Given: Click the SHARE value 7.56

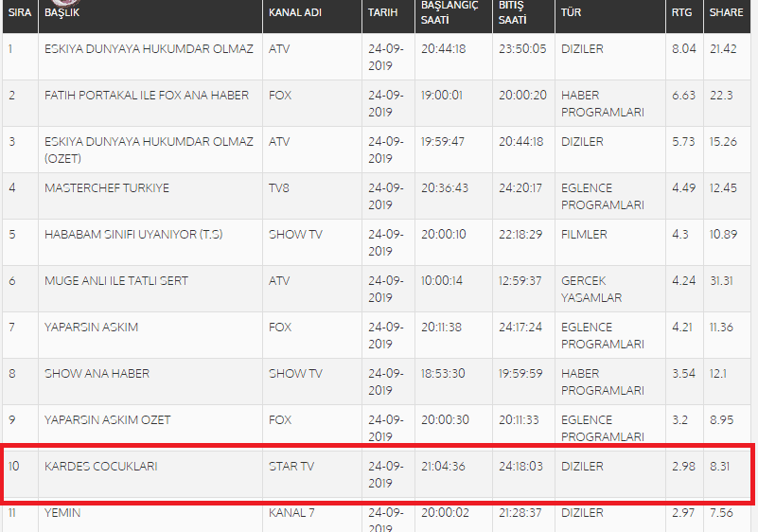Looking at the screenshot, I should click(721, 513).
